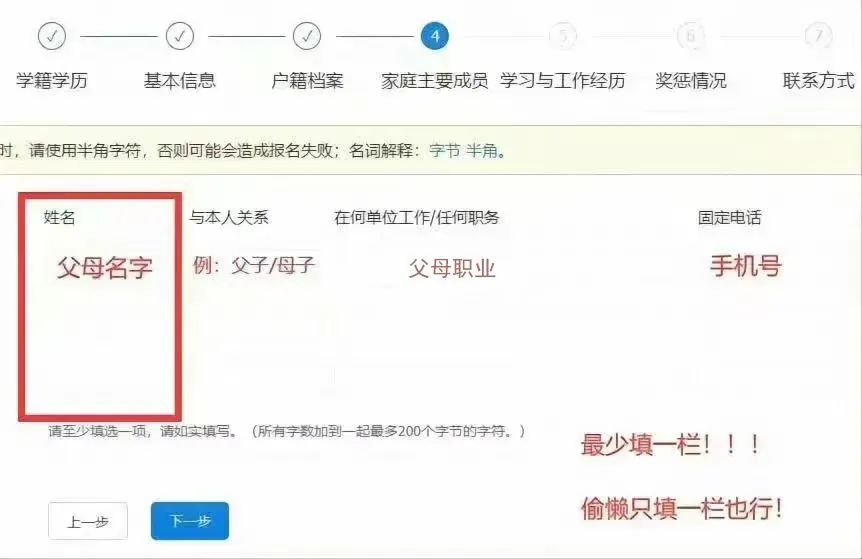Go back with the 上一步 button
The width and height of the screenshot is (862, 559).
point(88,521)
